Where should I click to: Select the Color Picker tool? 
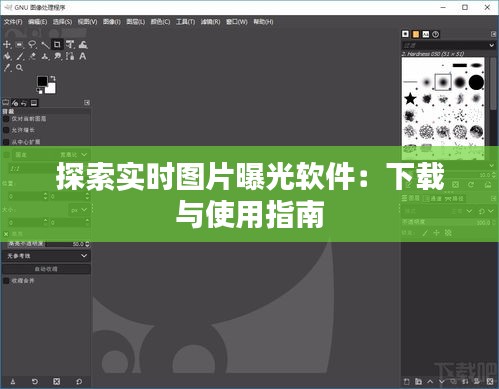7,68
